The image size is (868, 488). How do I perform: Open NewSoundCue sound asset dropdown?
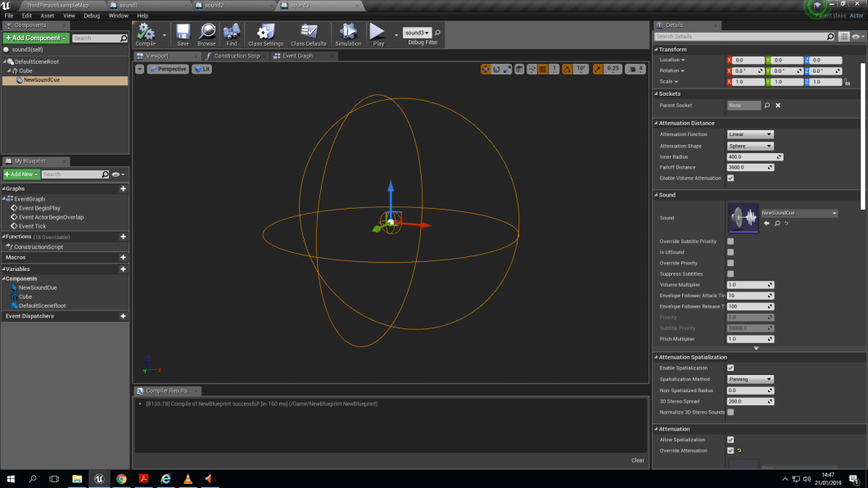798,213
